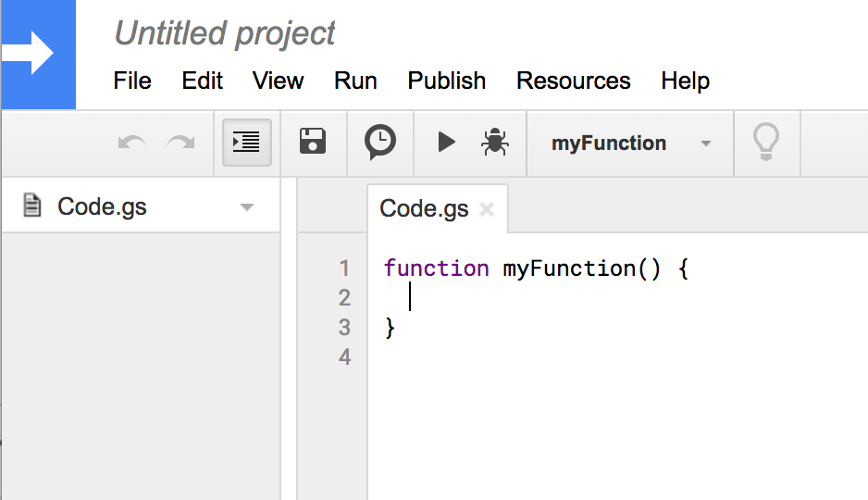Undo the last edit
This screenshot has height=500, width=868.
pos(131,143)
